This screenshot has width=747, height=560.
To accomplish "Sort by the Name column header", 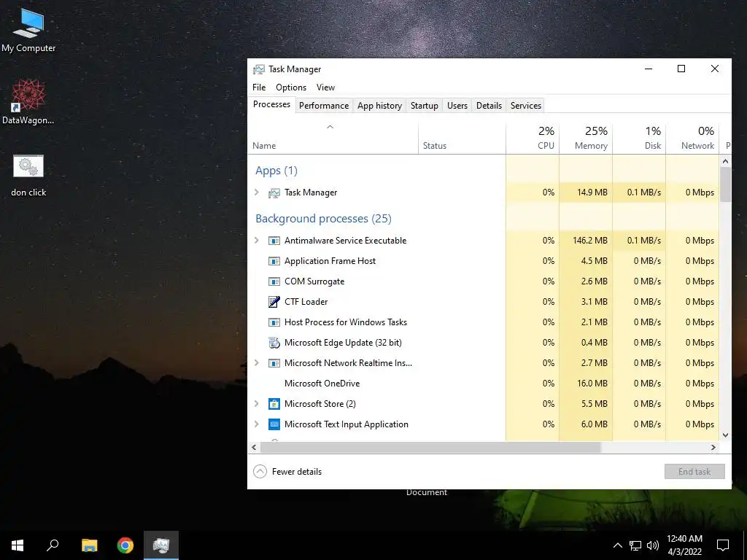I will coord(333,139).
